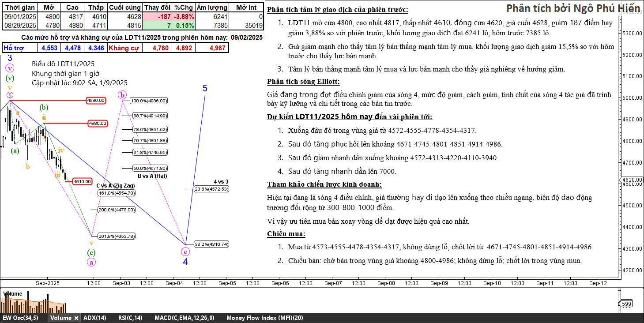The image size is (644, 323).
Task: Click the 599 volume axis marker
Action: tap(626, 304)
